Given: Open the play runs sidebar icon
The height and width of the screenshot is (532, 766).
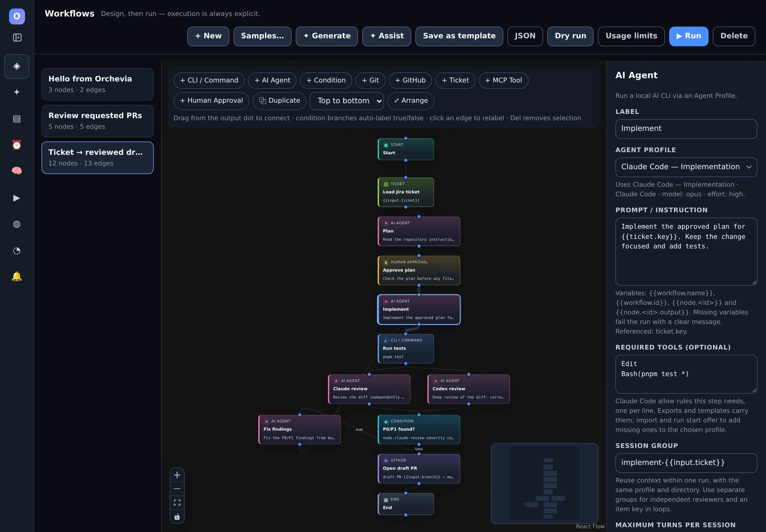Looking at the screenshot, I should [17, 198].
